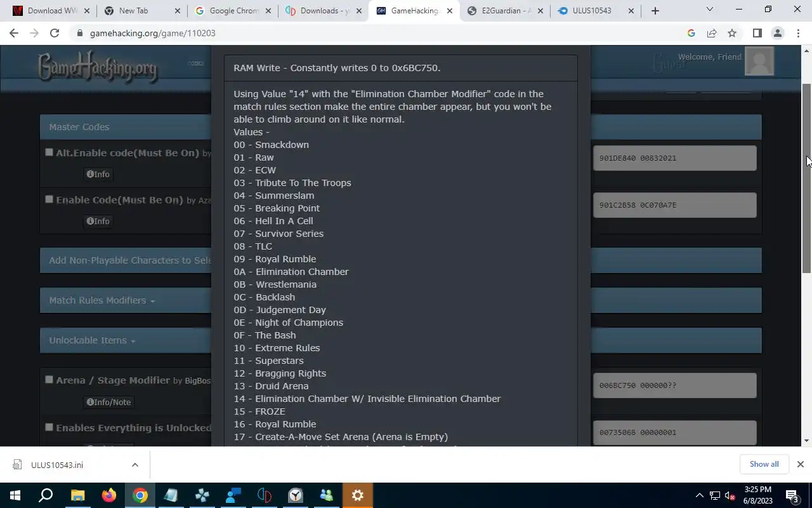Click '06 - Hell In A Cell' text
The width and height of the screenshot is (812, 508).
click(273, 221)
